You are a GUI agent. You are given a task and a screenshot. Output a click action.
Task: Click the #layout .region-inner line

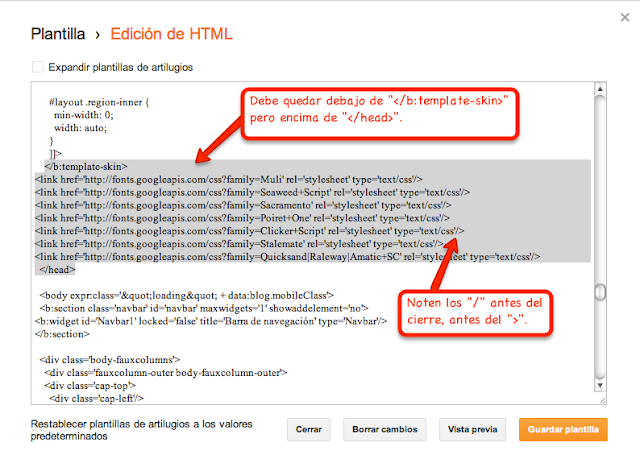(99, 102)
